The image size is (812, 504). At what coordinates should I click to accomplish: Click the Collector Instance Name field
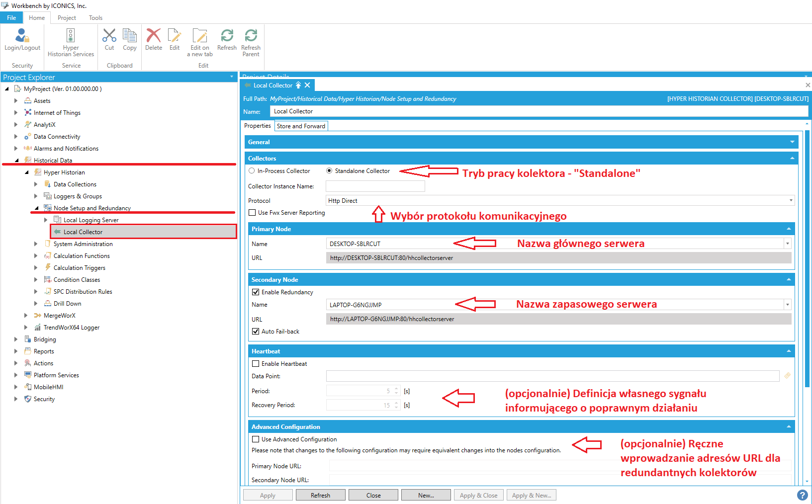[375, 186]
